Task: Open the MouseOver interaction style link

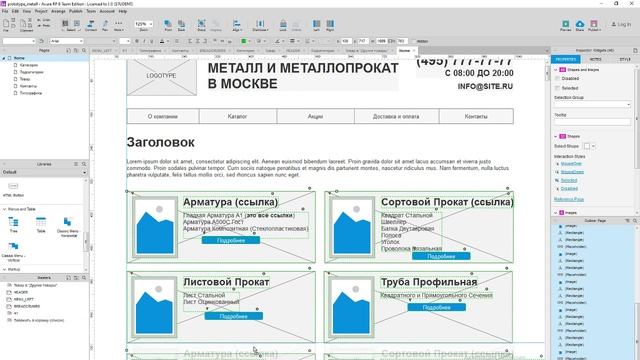Action: point(571,164)
